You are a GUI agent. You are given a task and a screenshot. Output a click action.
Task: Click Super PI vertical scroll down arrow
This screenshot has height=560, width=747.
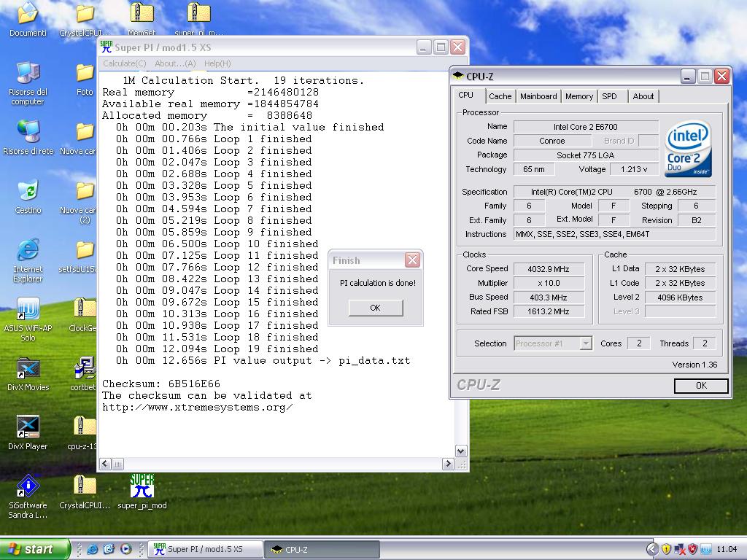click(x=461, y=451)
